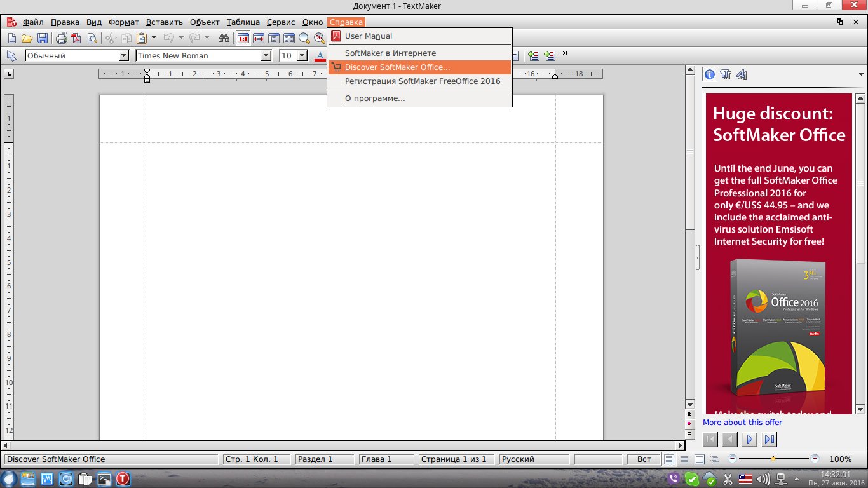Decrease the paragraph indent
The width and height of the screenshot is (868, 488).
(x=534, y=56)
